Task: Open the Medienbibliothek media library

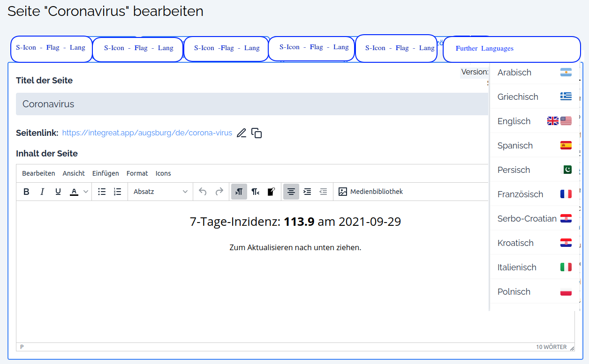Action: 370,192
